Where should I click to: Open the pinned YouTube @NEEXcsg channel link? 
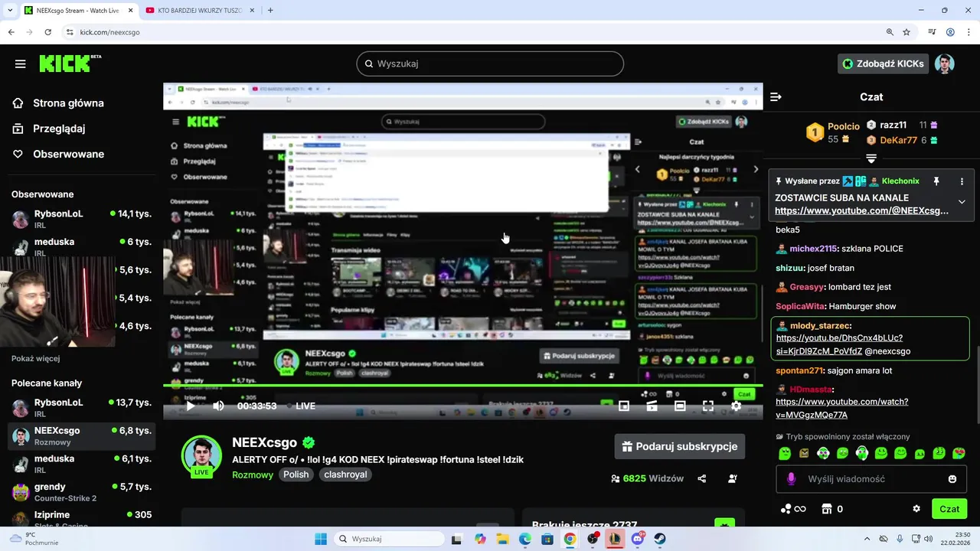[x=861, y=210]
